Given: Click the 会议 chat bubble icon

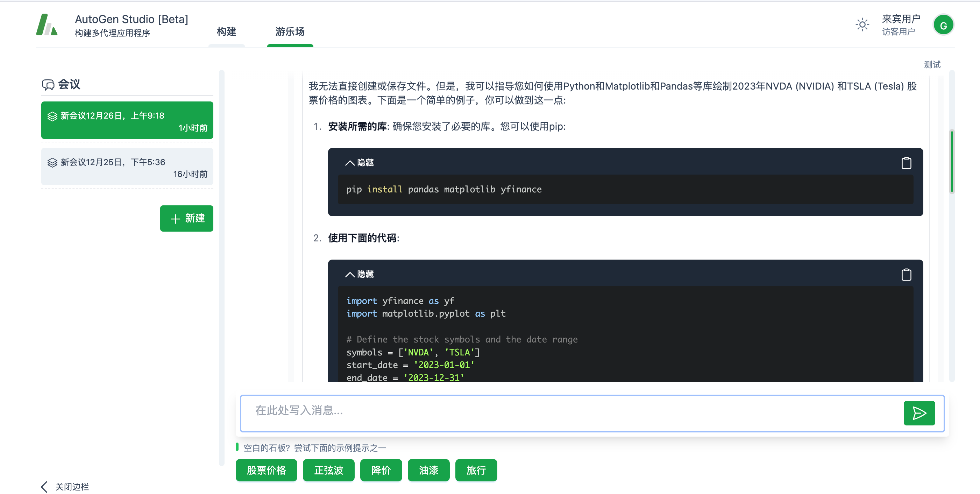Looking at the screenshot, I should point(48,84).
